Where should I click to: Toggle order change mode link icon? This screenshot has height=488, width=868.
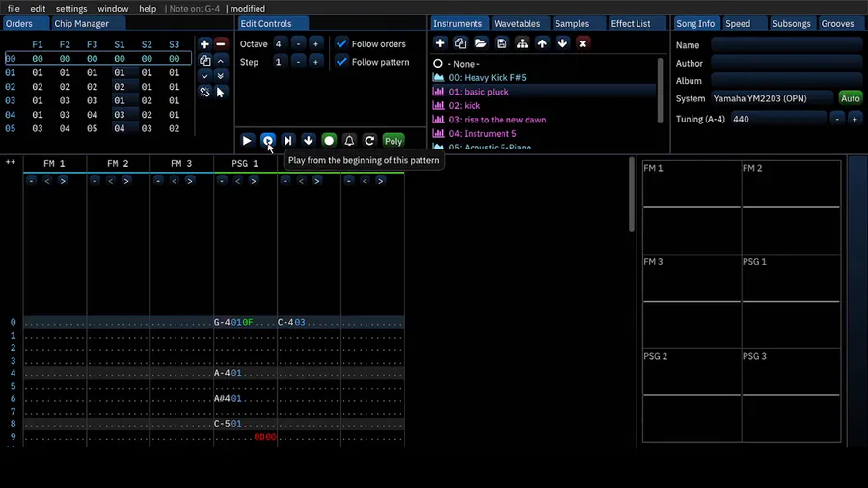tap(204, 92)
